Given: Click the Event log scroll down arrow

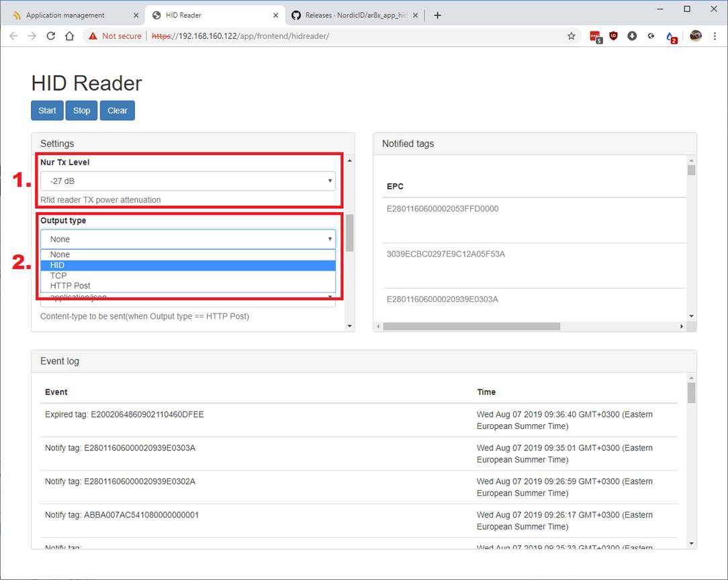Looking at the screenshot, I should tap(691, 543).
